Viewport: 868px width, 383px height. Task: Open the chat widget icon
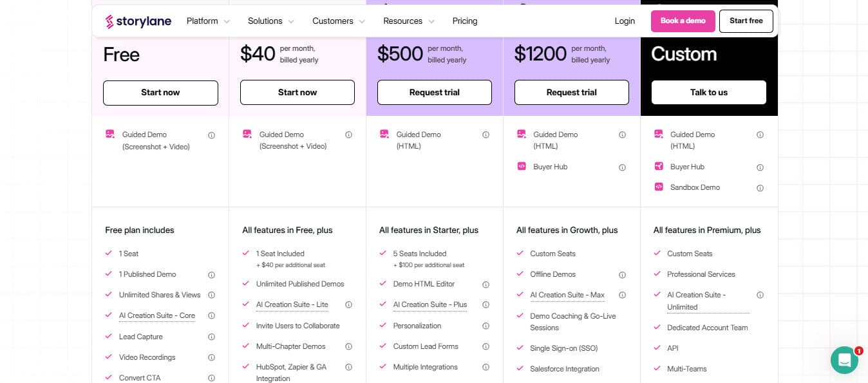844,360
